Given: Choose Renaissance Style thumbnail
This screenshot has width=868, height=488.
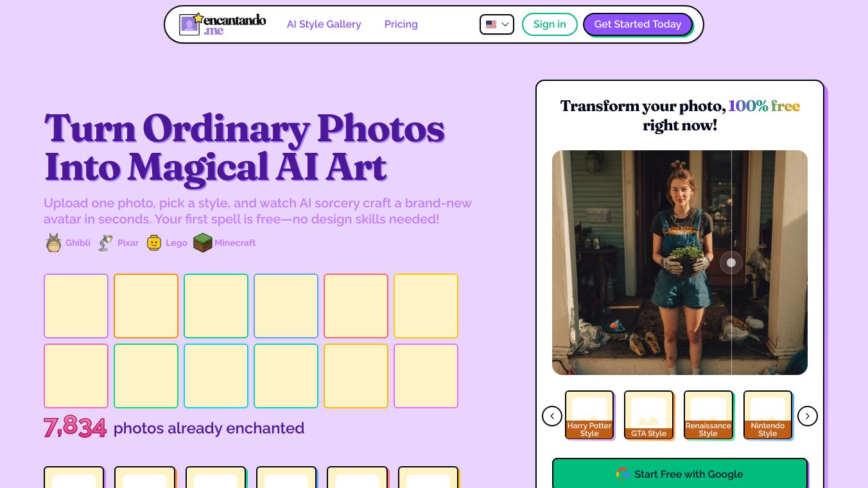Looking at the screenshot, I should pos(708,415).
